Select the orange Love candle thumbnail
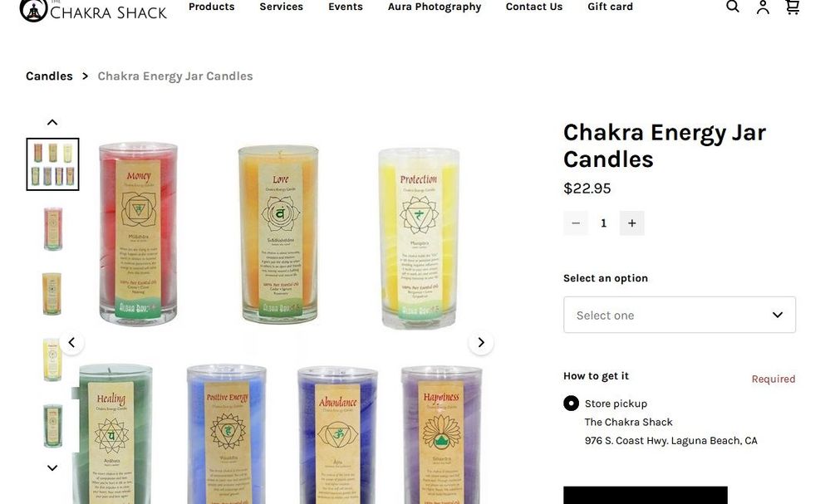 coord(52,294)
